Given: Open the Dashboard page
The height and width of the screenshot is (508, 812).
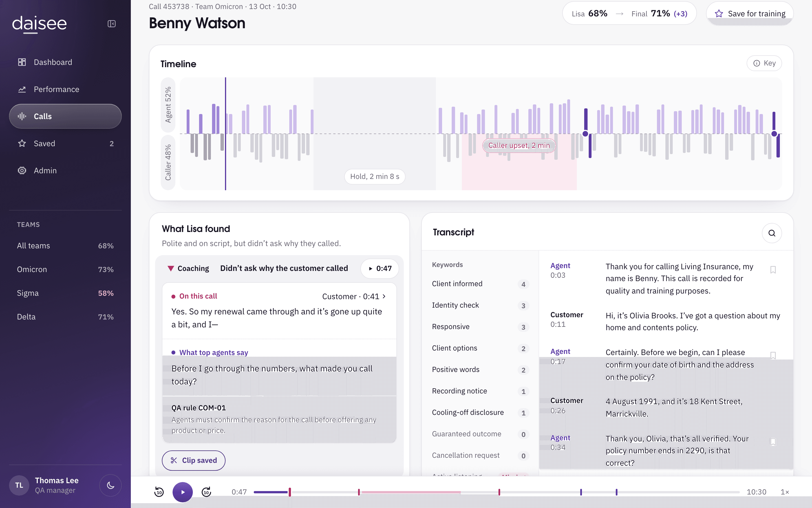Looking at the screenshot, I should click(x=65, y=62).
